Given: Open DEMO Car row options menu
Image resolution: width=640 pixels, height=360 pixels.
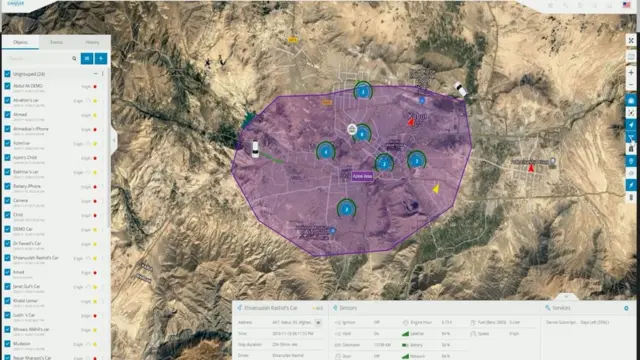Looking at the screenshot, I should (x=102, y=230).
